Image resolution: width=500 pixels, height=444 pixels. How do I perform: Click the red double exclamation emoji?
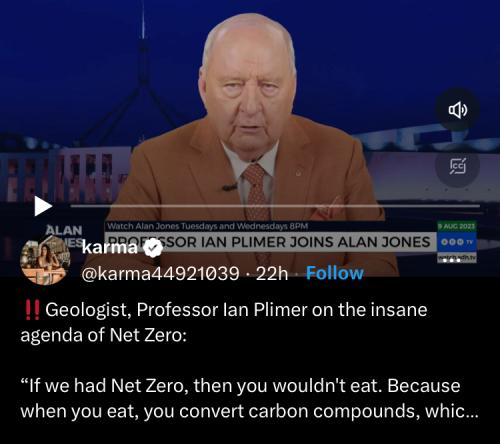click(32, 310)
